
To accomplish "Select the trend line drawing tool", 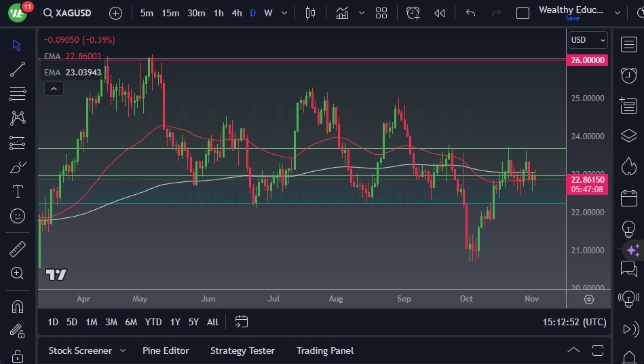I will 18,69.
